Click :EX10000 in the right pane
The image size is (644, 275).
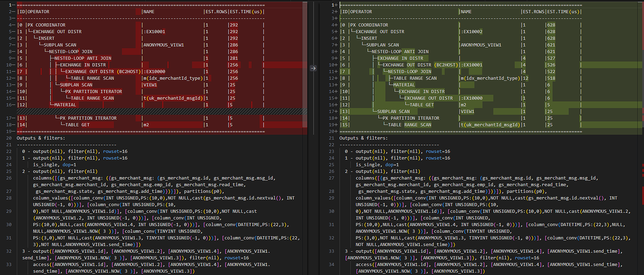pos(472,98)
